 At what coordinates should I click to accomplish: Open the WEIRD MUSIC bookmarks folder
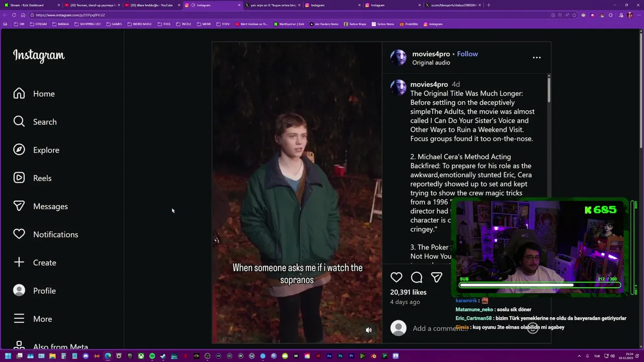click(140, 24)
